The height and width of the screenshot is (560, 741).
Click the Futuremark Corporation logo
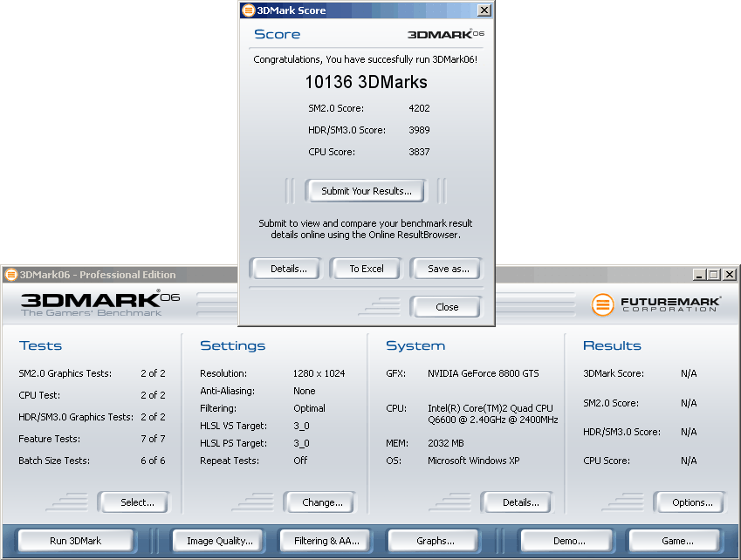point(655,304)
